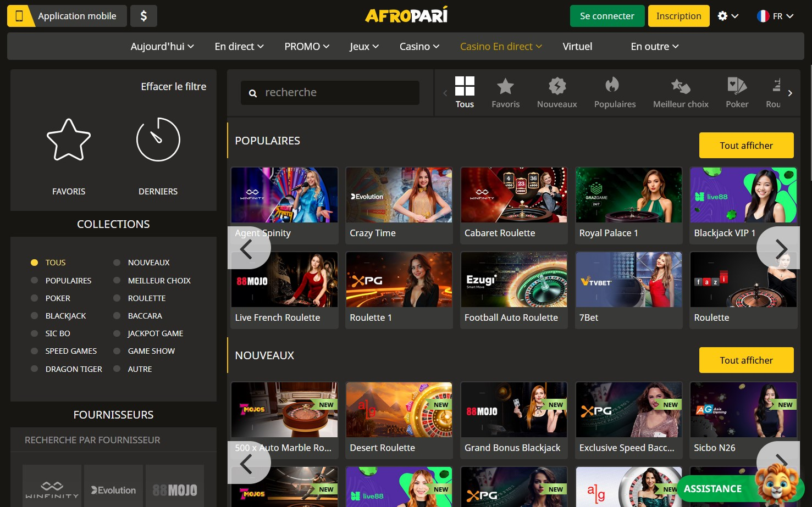Click Tout afficher for Nouveaux
The height and width of the screenshot is (507, 812).
pos(746,360)
